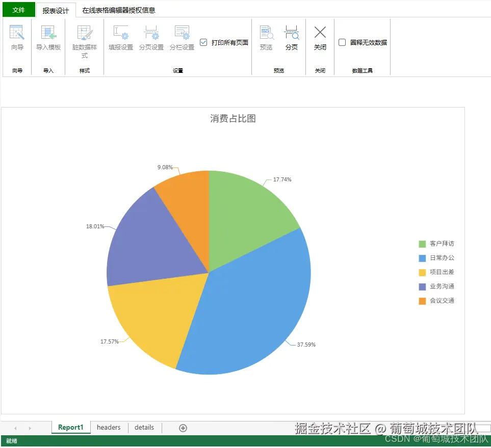491x448 pixels.
Task: Switch to 报表设计 ribbon tab
Action: pos(56,11)
